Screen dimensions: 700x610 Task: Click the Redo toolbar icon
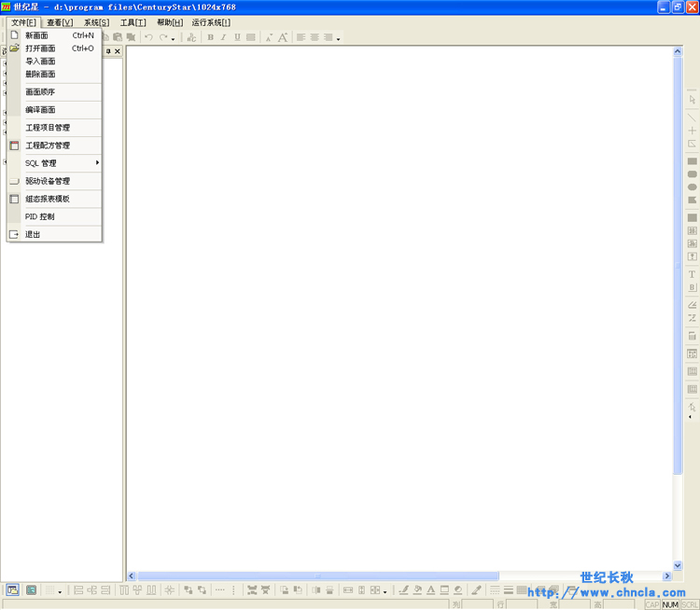click(x=164, y=37)
